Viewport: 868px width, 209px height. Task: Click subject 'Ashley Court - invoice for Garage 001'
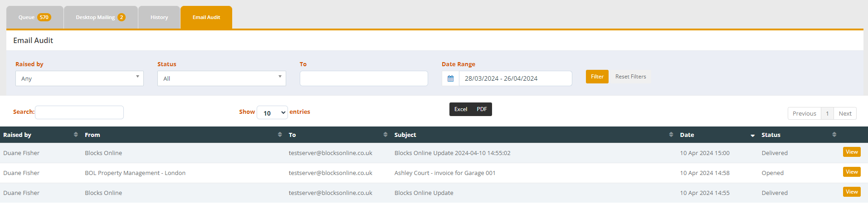445,173
